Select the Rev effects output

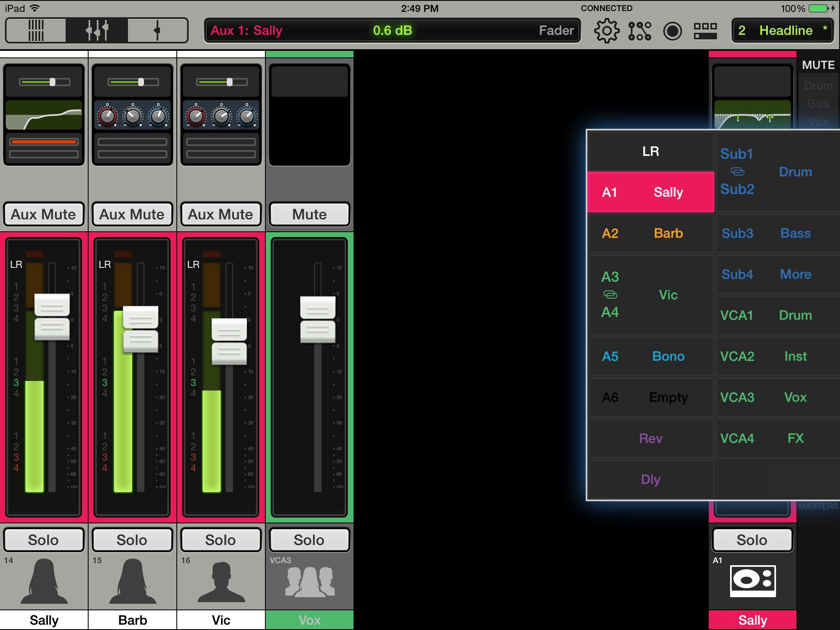point(651,438)
